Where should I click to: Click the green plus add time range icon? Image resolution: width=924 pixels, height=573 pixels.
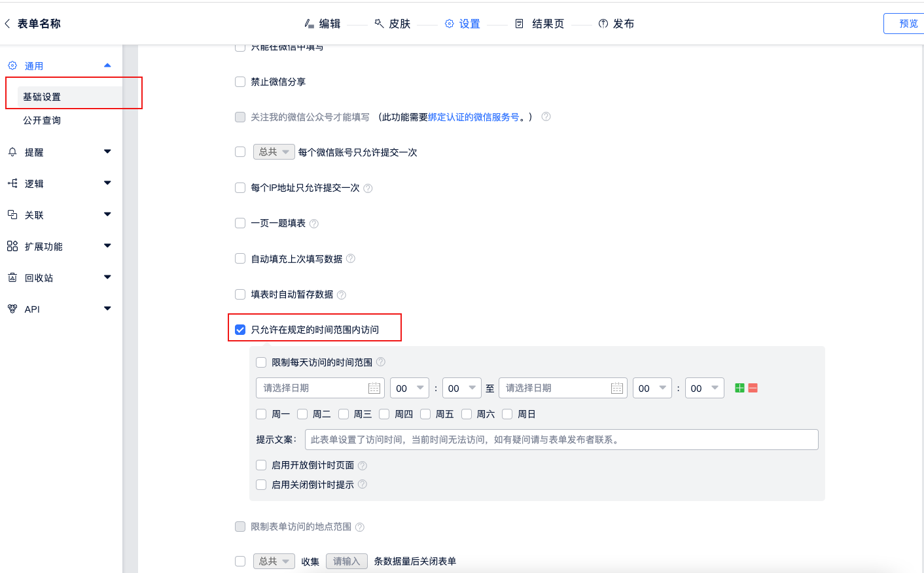[x=739, y=388]
